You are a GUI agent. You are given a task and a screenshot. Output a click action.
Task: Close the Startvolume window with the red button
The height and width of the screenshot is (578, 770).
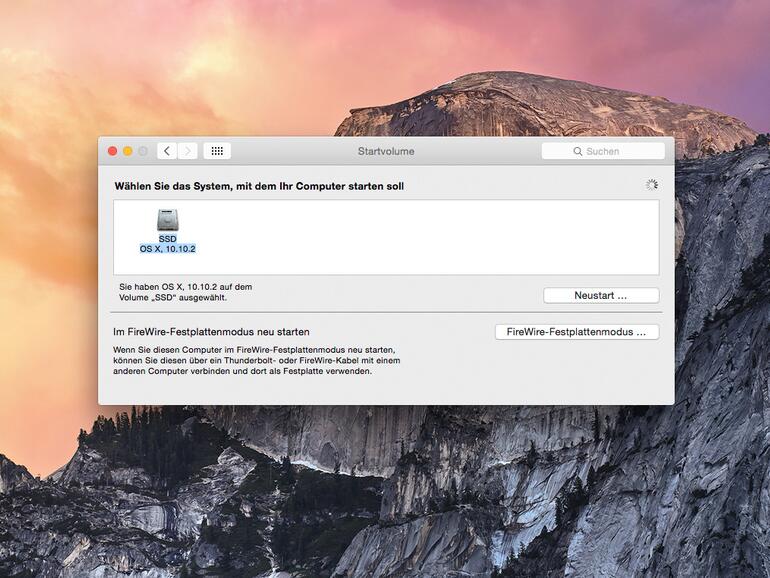click(x=112, y=151)
